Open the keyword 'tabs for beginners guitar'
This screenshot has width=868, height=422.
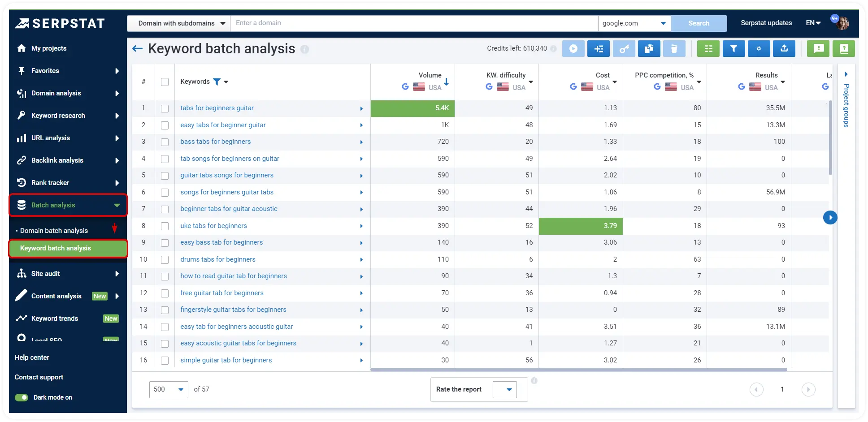[x=217, y=108]
